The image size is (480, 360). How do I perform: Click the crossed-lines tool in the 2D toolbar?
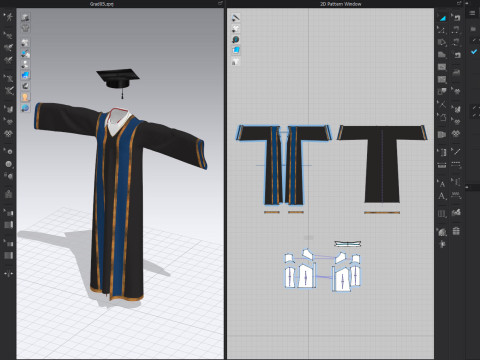442,105
